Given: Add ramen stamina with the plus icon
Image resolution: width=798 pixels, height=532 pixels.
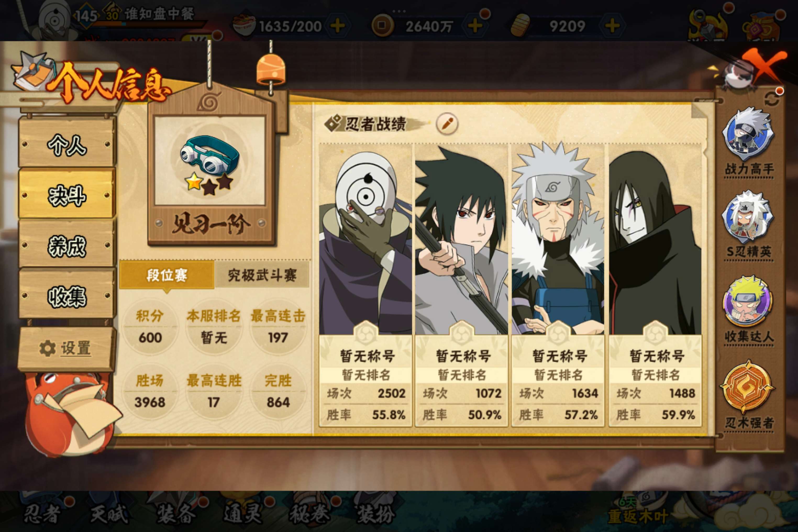Looking at the screenshot, I should click(337, 26).
